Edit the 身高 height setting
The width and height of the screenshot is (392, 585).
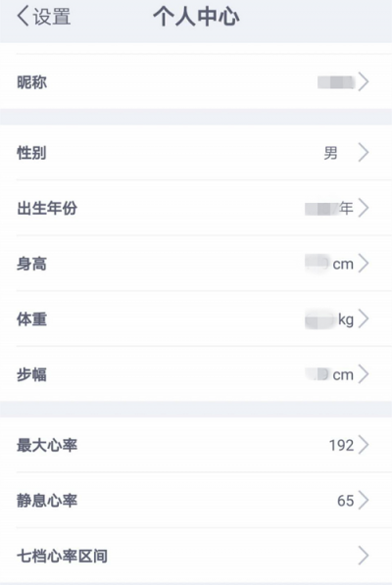pyautogui.click(x=196, y=264)
